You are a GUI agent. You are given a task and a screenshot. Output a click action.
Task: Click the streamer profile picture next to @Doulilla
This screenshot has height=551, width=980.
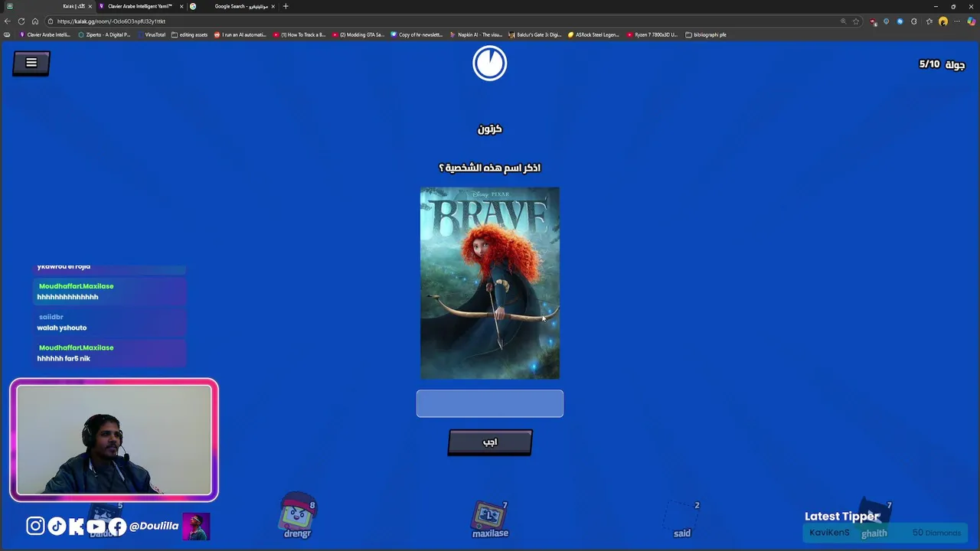[x=196, y=527]
